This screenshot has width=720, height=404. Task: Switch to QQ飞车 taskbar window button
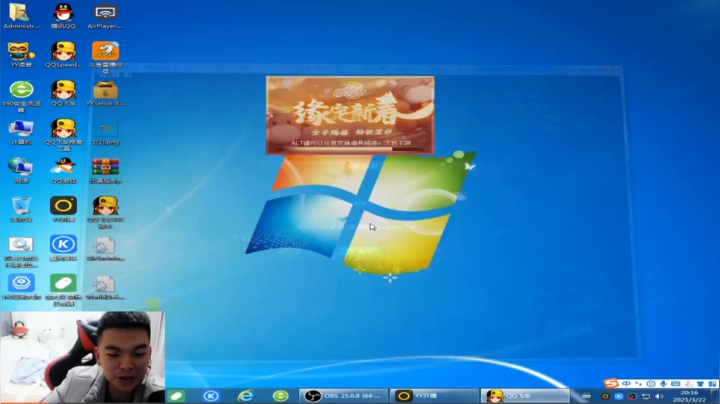point(525,396)
